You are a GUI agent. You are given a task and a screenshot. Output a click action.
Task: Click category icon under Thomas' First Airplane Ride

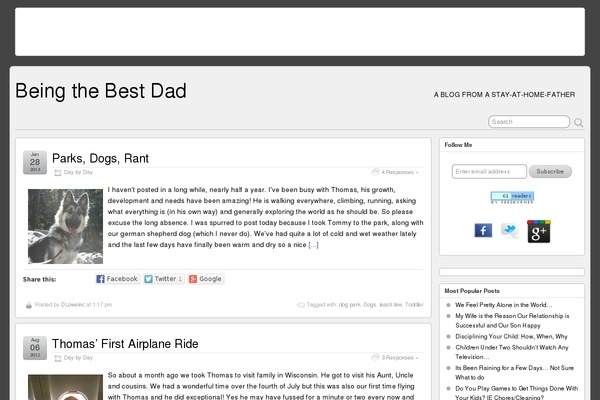[x=58, y=358]
